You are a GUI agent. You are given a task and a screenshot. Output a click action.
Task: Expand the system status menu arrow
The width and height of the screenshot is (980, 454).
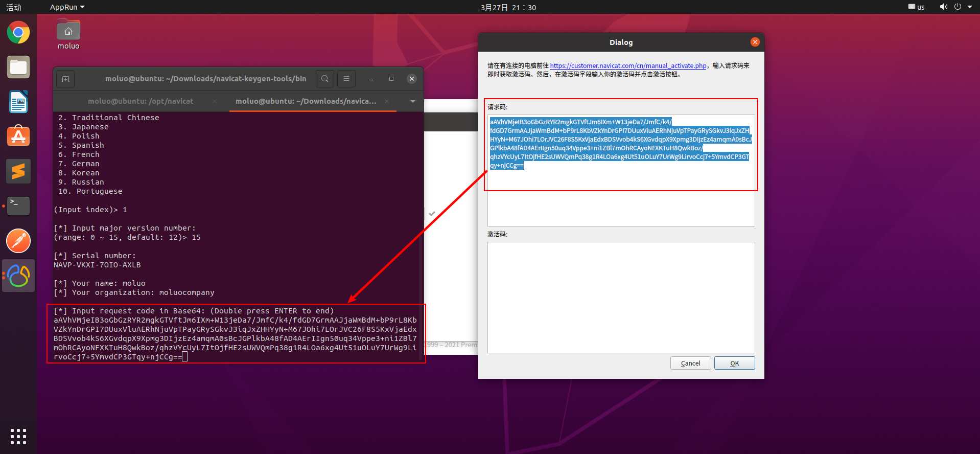point(969,7)
